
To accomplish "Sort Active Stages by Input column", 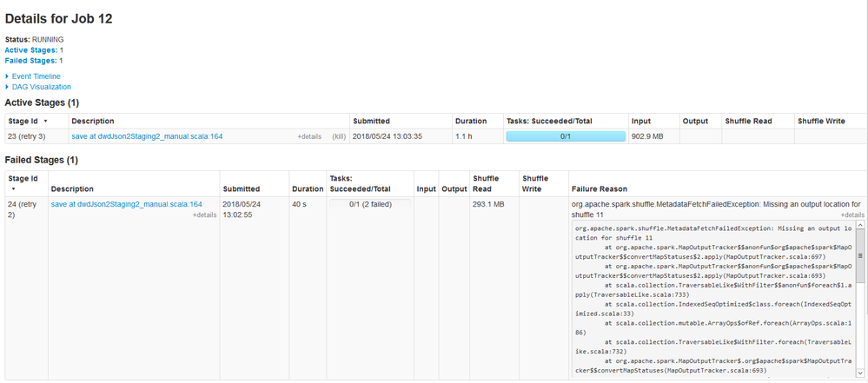I will tap(641, 121).
